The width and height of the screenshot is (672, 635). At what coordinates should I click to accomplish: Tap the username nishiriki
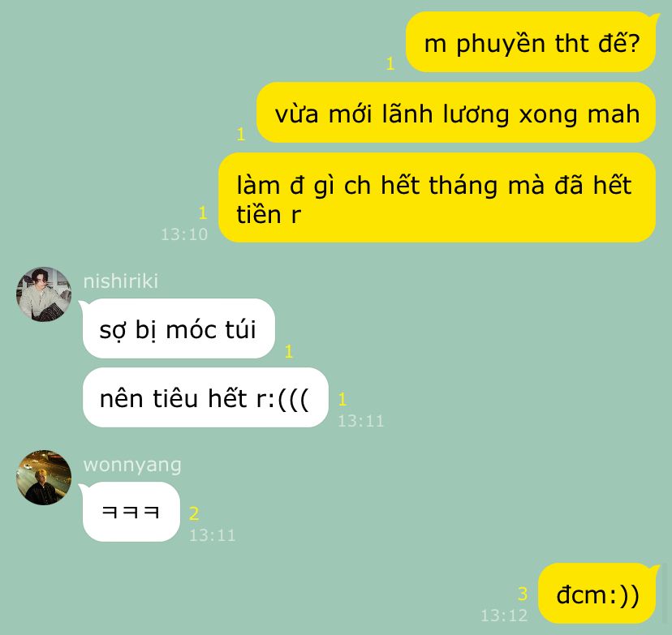pos(121,281)
